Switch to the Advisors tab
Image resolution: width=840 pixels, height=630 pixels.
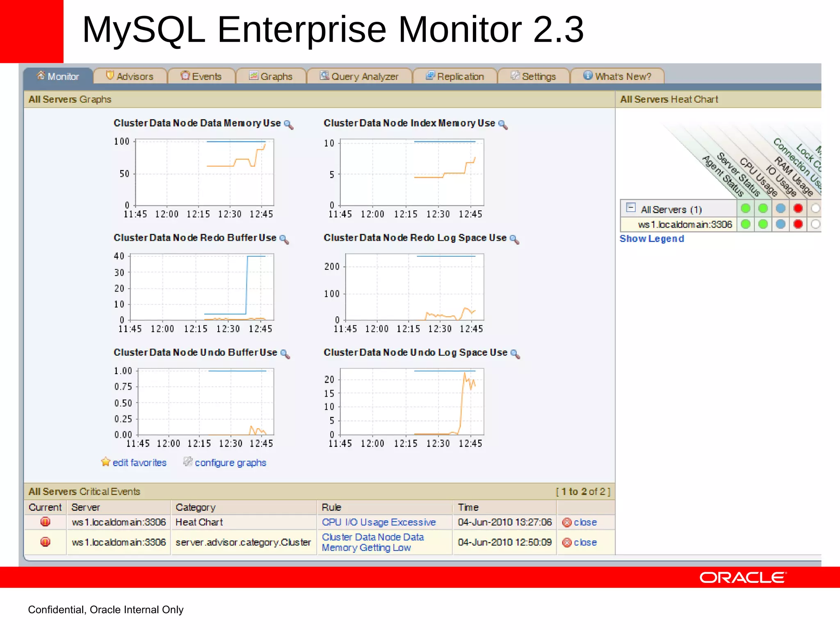(x=130, y=76)
